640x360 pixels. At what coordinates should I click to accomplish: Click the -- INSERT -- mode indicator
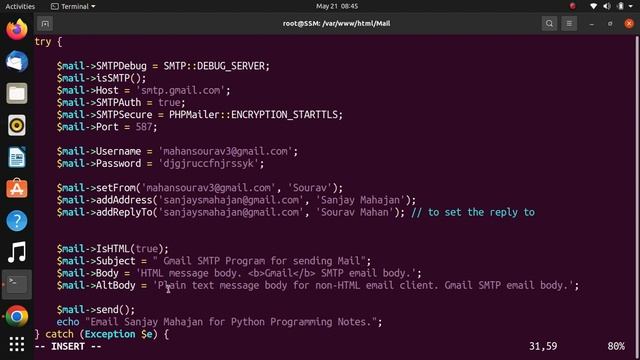click(x=68, y=347)
